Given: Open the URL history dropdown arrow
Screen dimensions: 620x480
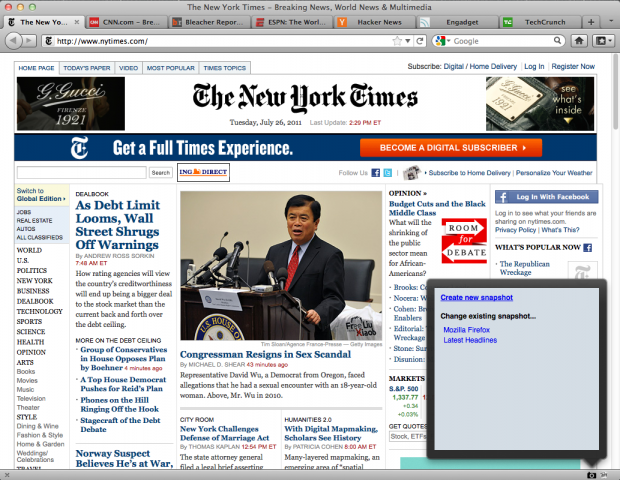Looking at the screenshot, I should tap(407, 41).
